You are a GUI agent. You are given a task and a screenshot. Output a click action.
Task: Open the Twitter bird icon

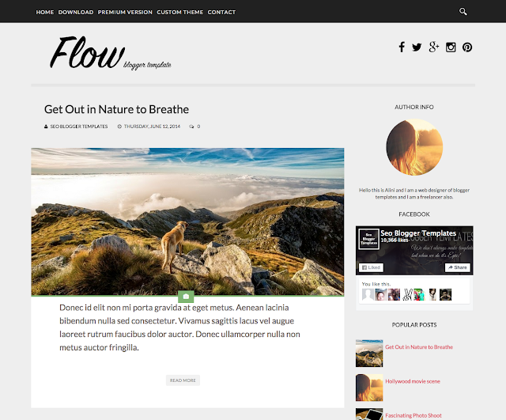tap(417, 47)
